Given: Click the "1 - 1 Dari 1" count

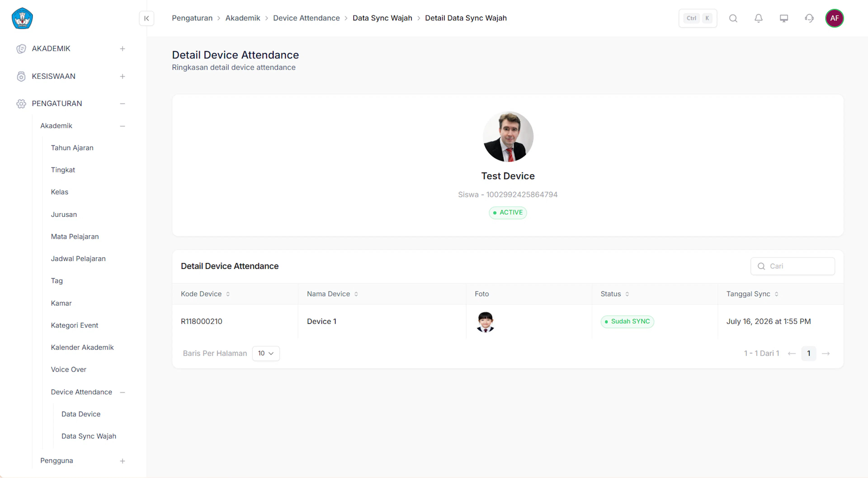Looking at the screenshot, I should pos(762,353).
